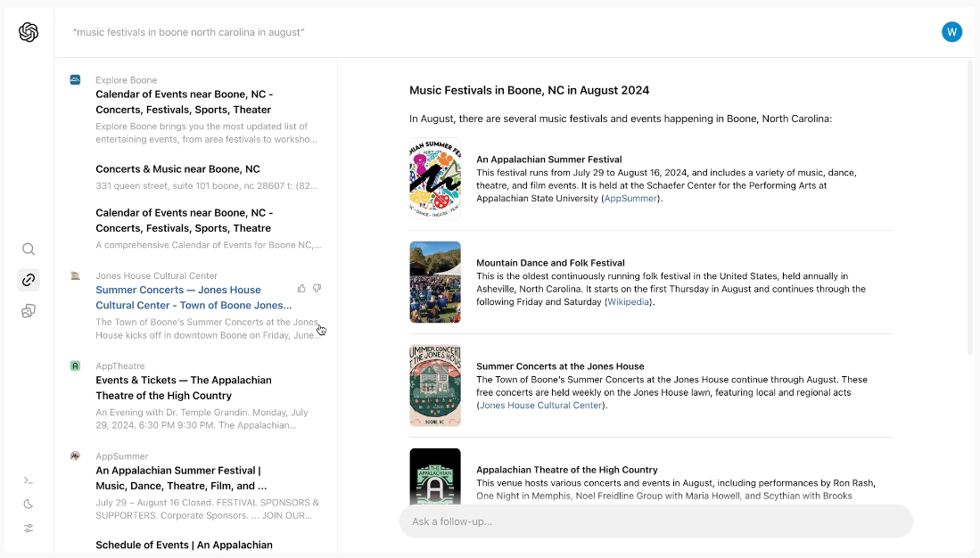Open An Appalachian Summer Festival source result
980x558 pixels.
(x=181, y=478)
